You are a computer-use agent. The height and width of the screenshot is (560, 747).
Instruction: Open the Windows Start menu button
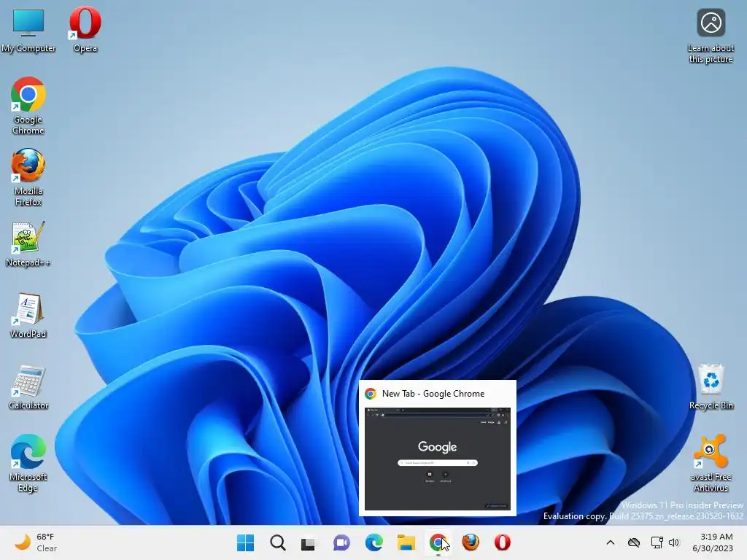(x=245, y=542)
